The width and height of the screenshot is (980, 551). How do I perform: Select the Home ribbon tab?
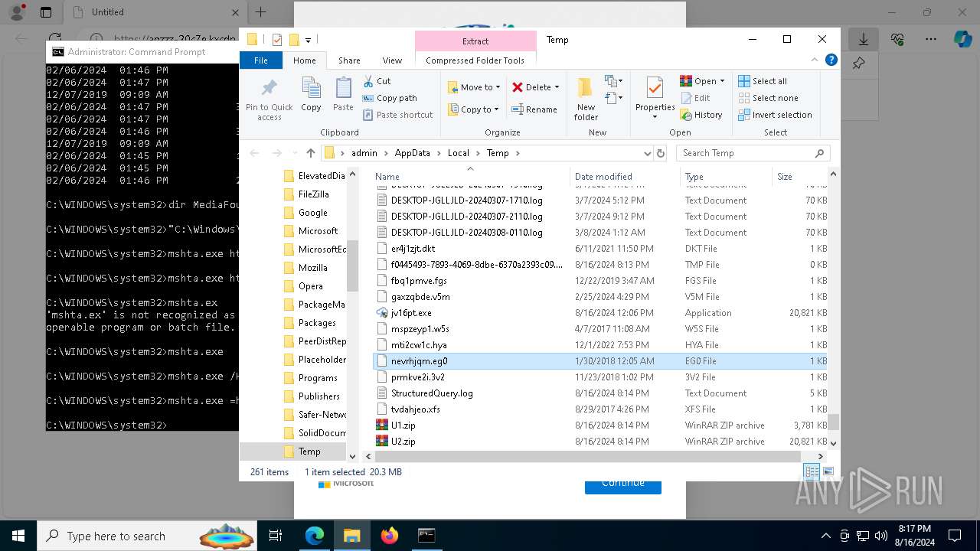pyautogui.click(x=304, y=60)
